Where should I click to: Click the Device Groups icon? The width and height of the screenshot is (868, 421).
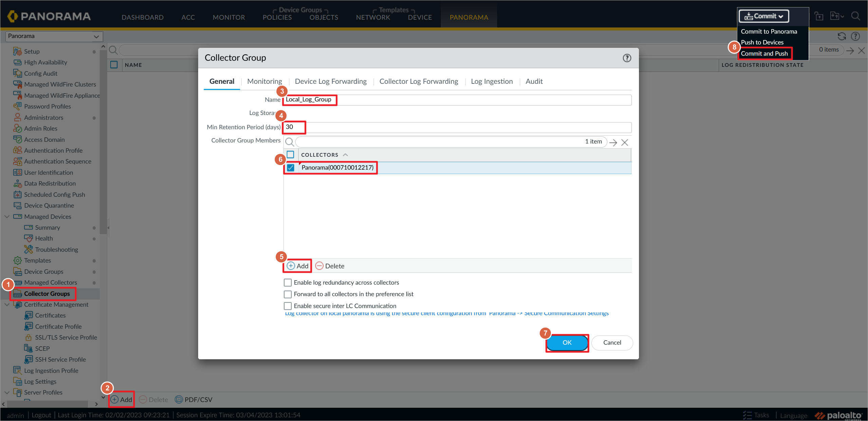[x=17, y=271]
